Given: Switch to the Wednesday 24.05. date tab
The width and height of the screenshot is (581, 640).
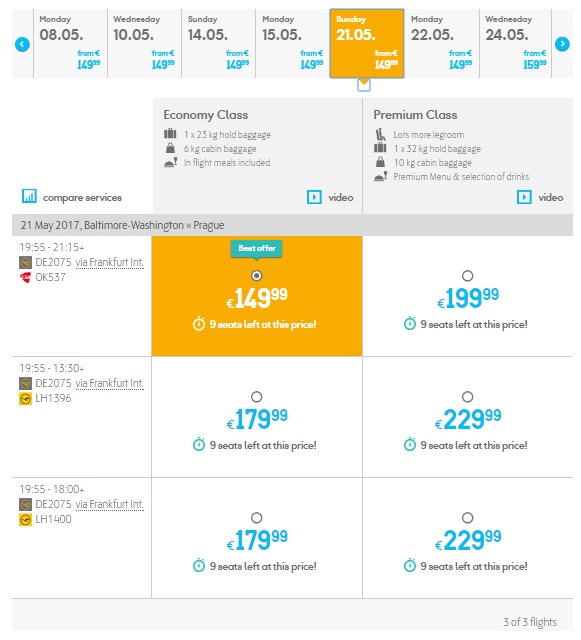Looking at the screenshot, I should 516,43.
